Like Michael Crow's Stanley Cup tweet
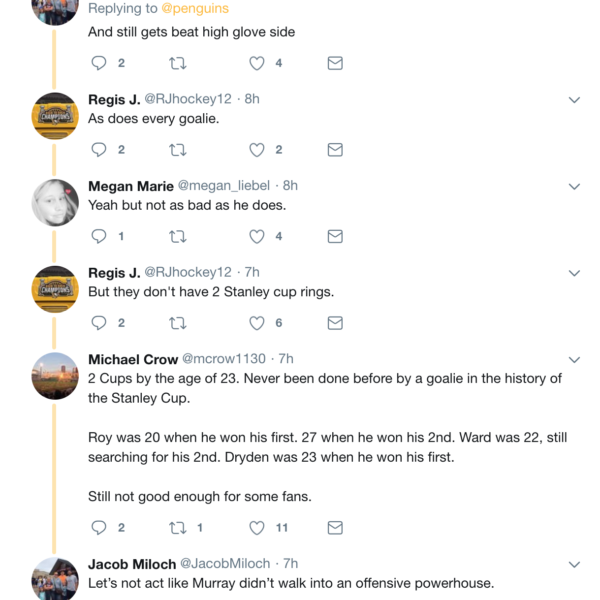 [257, 527]
